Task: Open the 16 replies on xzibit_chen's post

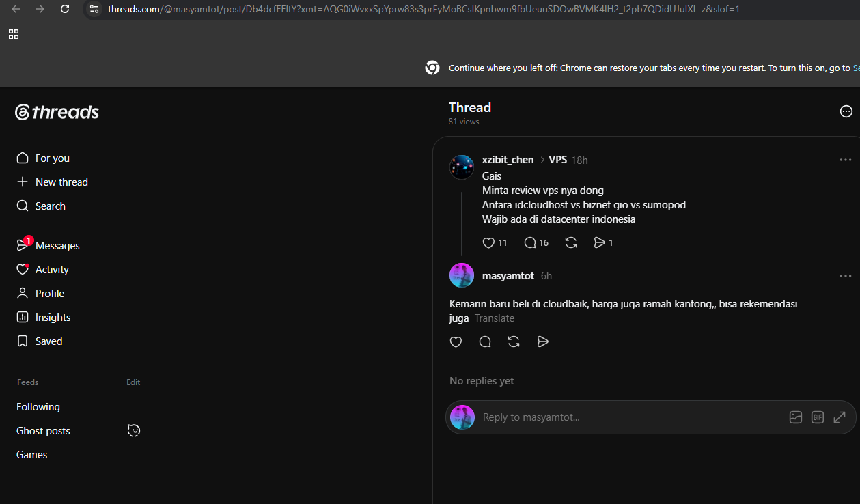Action: 536,242
